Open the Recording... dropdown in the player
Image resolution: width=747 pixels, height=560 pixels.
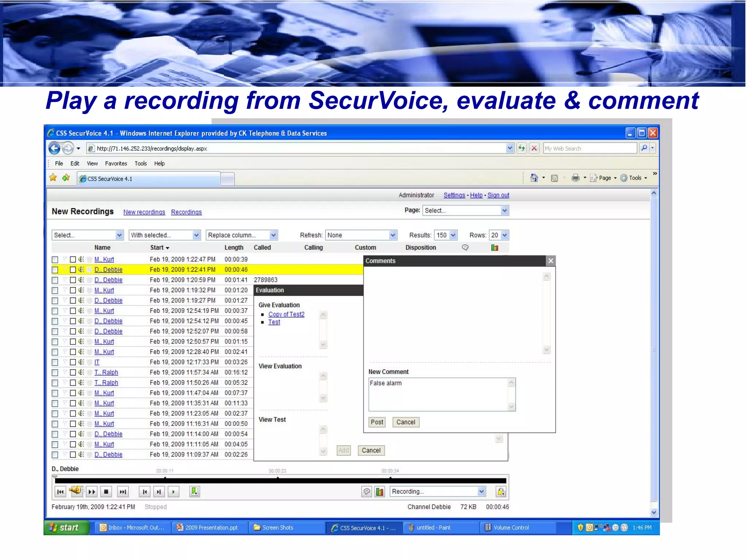(438, 491)
